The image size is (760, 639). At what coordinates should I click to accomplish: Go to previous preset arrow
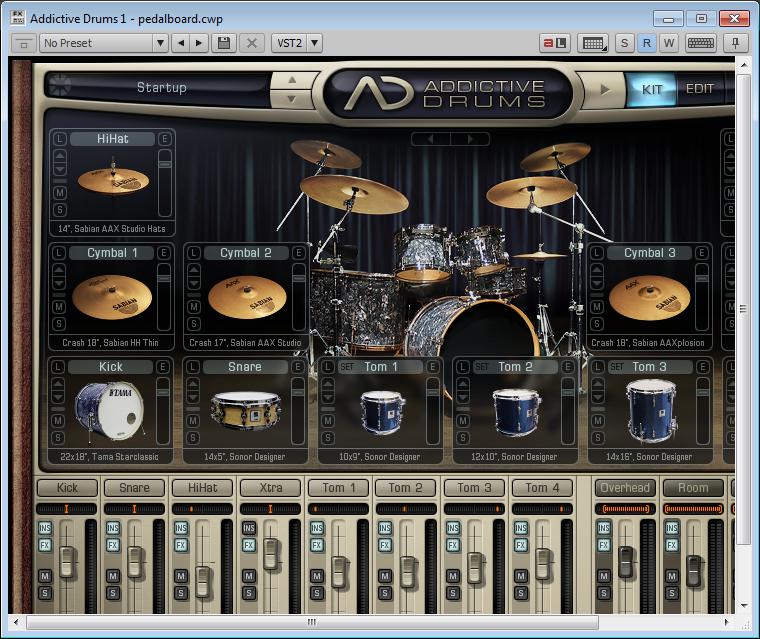(x=181, y=43)
